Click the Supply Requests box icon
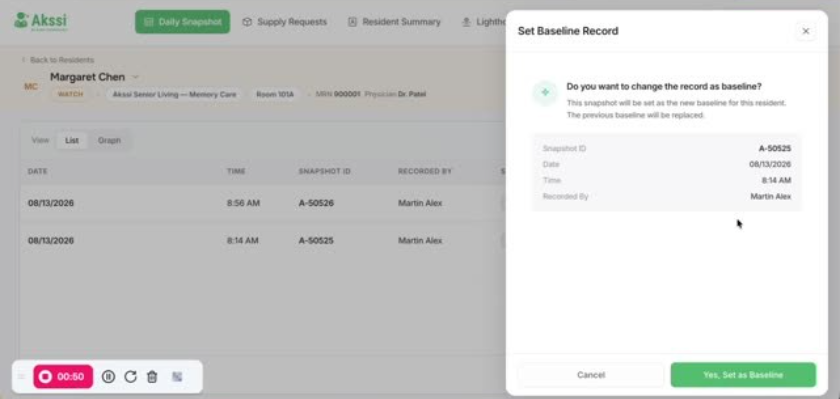Viewport: 840px width, 399px height. coord(247,22)
